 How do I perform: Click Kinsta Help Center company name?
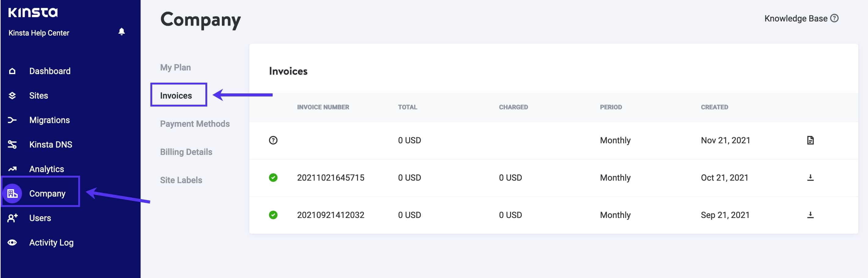coord(39,33)
